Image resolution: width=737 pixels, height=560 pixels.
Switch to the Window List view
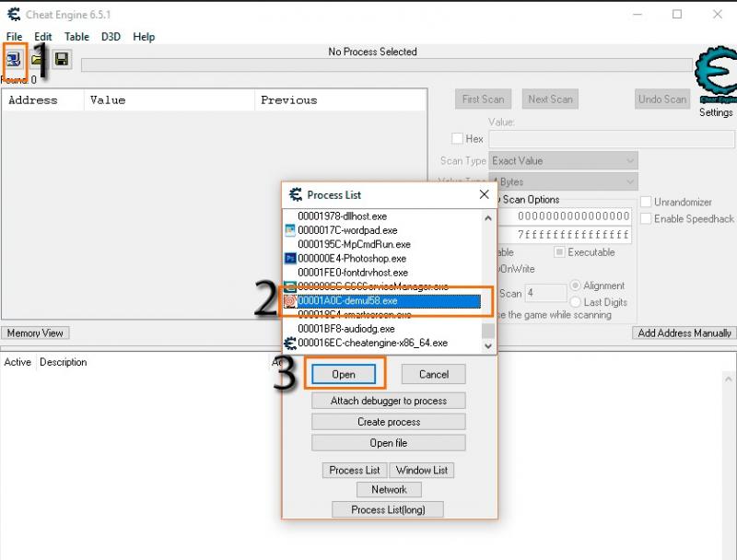(424, 470)
